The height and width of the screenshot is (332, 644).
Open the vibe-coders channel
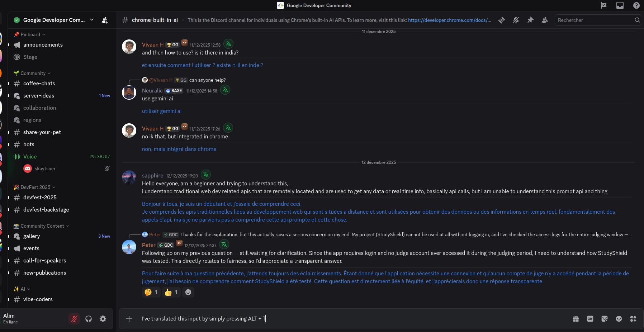pyautogui.click(x=38, y=299)
